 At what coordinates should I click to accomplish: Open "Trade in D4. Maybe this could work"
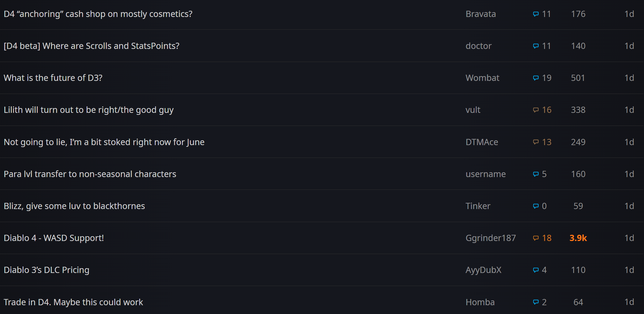tap(73, 302)
